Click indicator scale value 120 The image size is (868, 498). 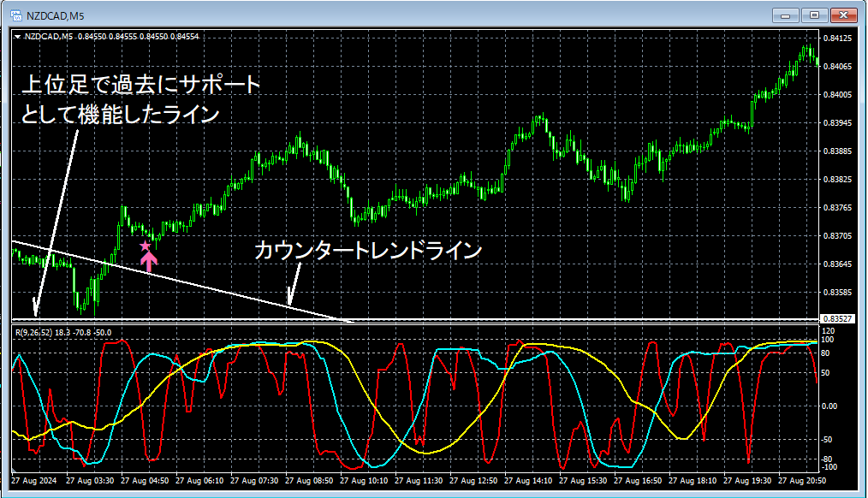pos(829,331)
